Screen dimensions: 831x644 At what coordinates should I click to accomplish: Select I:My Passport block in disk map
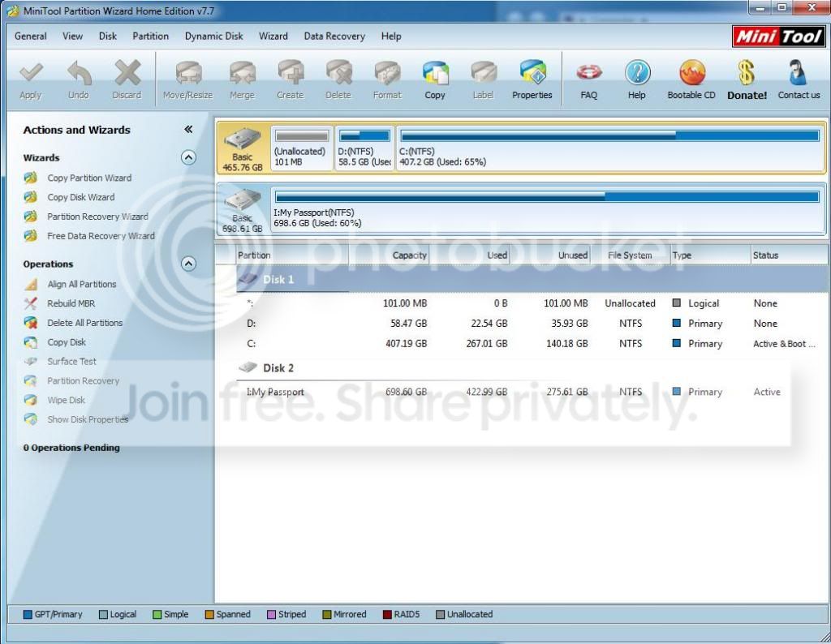[x=548, y=210]
